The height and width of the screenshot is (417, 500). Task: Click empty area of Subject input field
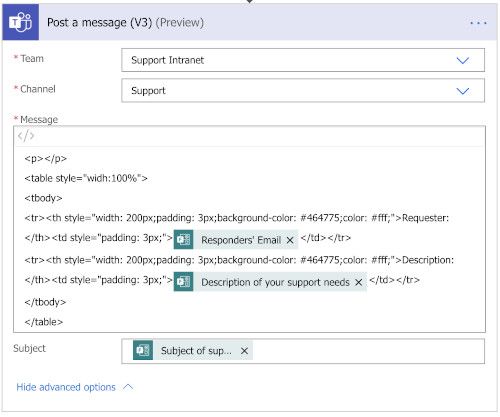[x=367, y=351]
